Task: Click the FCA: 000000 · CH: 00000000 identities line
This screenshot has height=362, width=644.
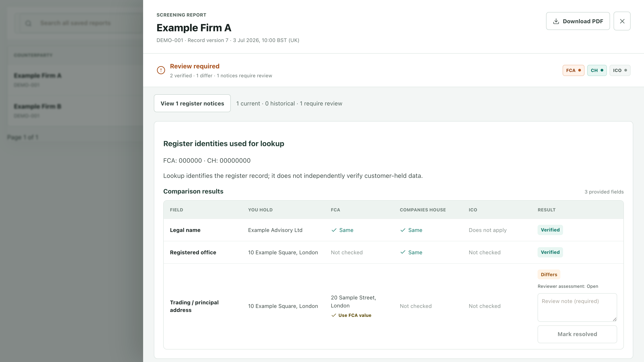Action: (207, 161)
